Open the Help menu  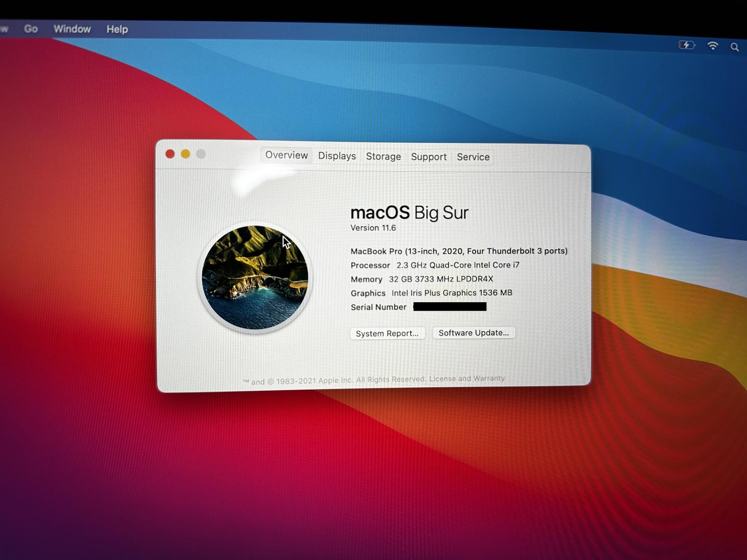pos(117,30)
